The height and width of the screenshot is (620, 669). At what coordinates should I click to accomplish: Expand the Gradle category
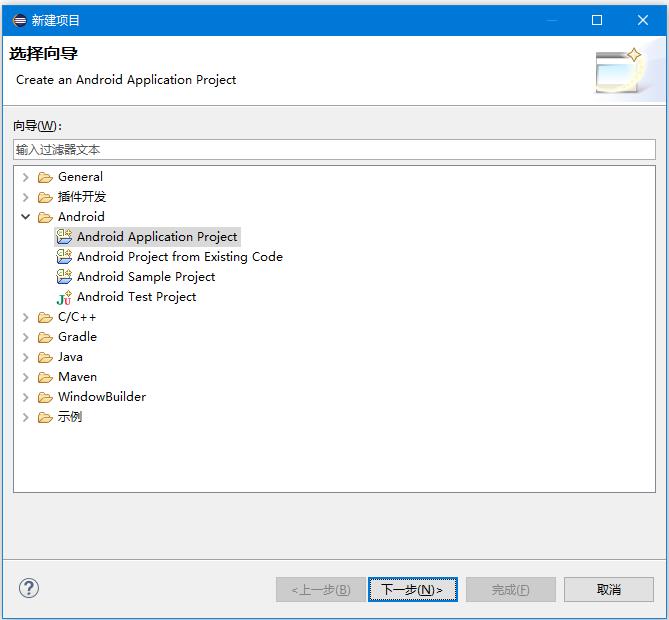26,338
